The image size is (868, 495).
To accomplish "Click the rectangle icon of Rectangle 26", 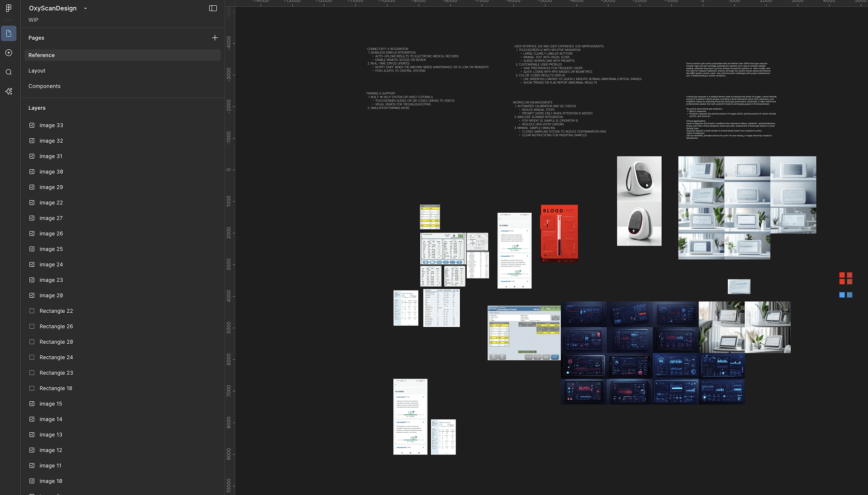I will (32, 326).
